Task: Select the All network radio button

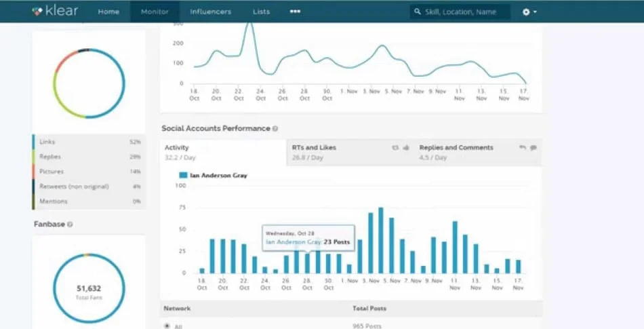Action: click(x=167, y=326)
